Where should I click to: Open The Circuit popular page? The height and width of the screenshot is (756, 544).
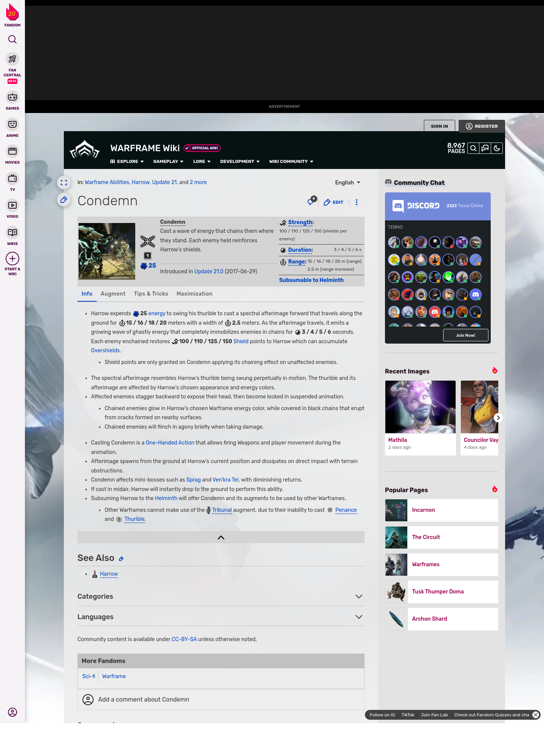click(x=442, y=538)
